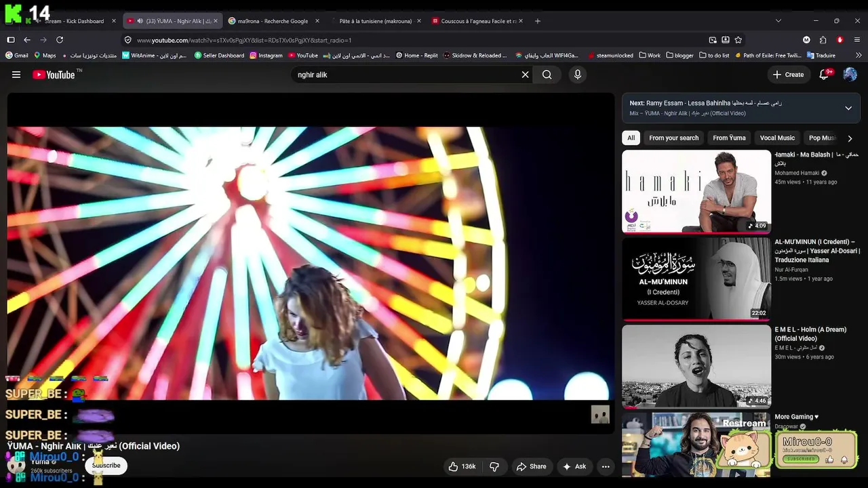Switch to Couscous à l'agneau tab
Screen dimensions: 868x488
(477, 21)
